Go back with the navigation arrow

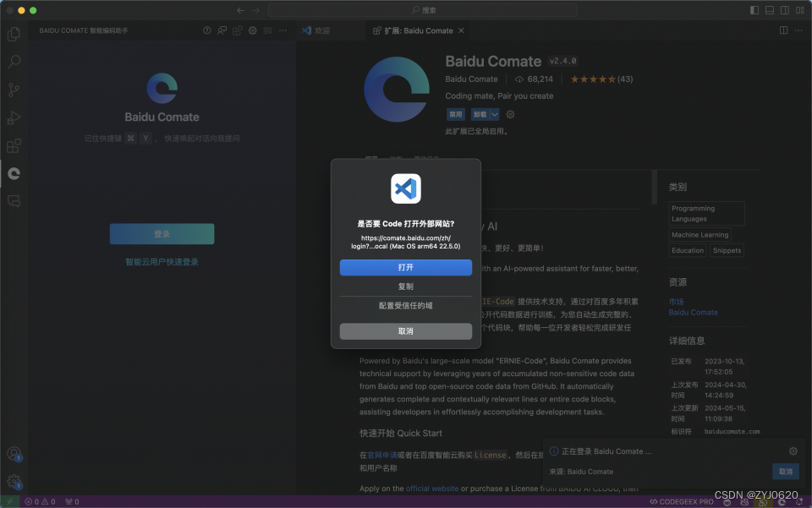click(x=240, y=10)
